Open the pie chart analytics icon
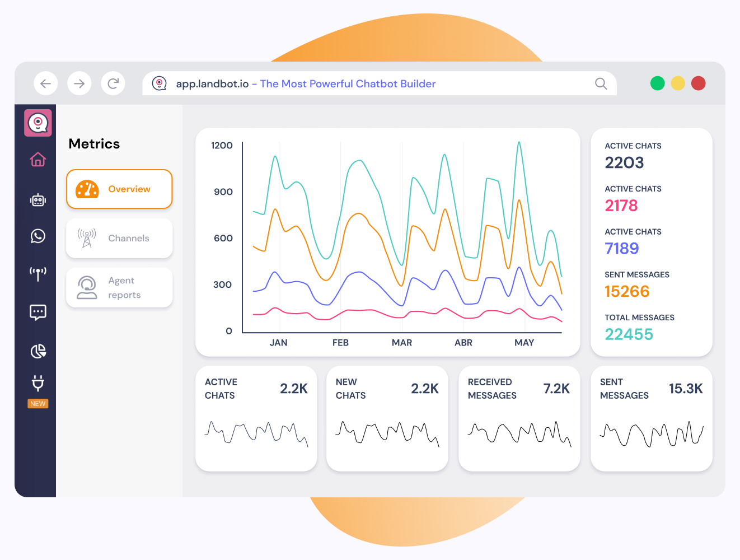The image size is (740, 560). pyautogui.click(x=38, y=351)
